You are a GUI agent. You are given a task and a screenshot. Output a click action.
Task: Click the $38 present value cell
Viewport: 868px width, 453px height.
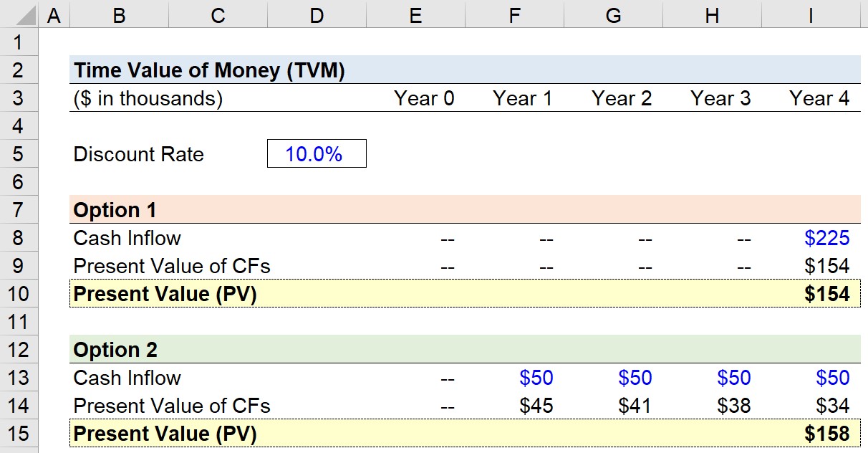pyautogui.click(x=734, y=406)
